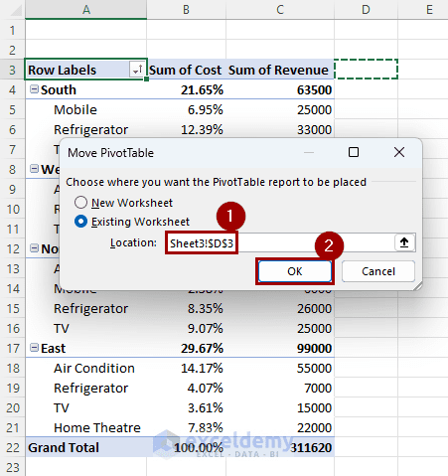Viewport: 448px width, 476px height.
Task: Click the 4.07% cell
Action: tap(187, 388)
